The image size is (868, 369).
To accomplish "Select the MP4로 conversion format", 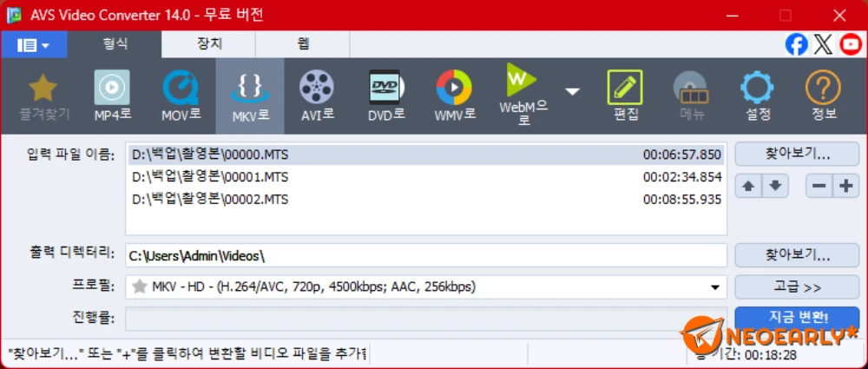I will (113, 97).
